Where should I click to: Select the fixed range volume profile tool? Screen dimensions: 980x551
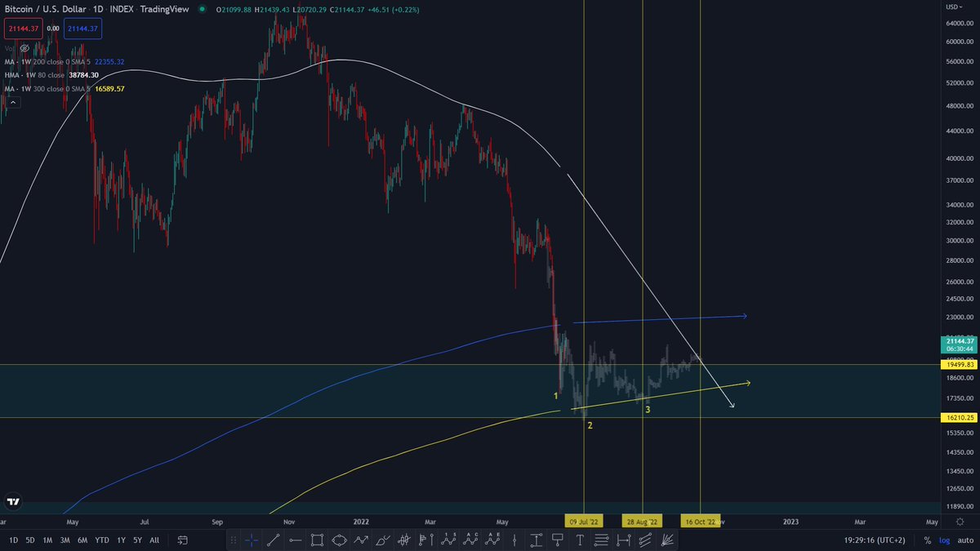426,540
